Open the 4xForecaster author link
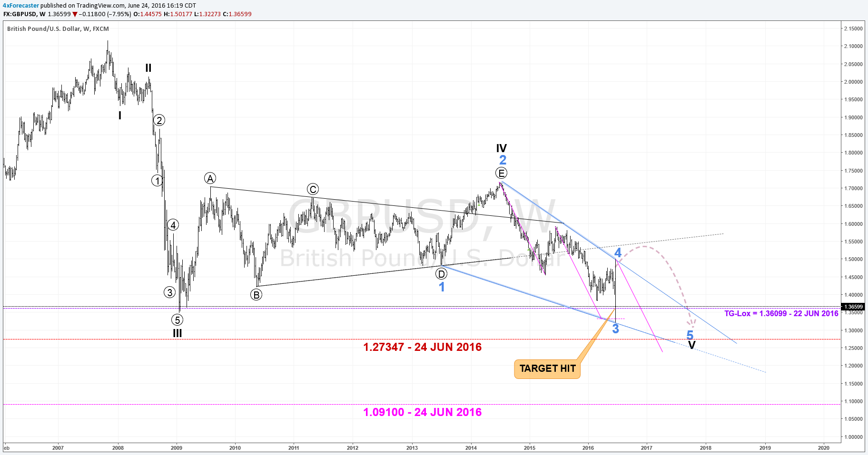The width and height of the screenshot is (868, 455). click(20, 6)
